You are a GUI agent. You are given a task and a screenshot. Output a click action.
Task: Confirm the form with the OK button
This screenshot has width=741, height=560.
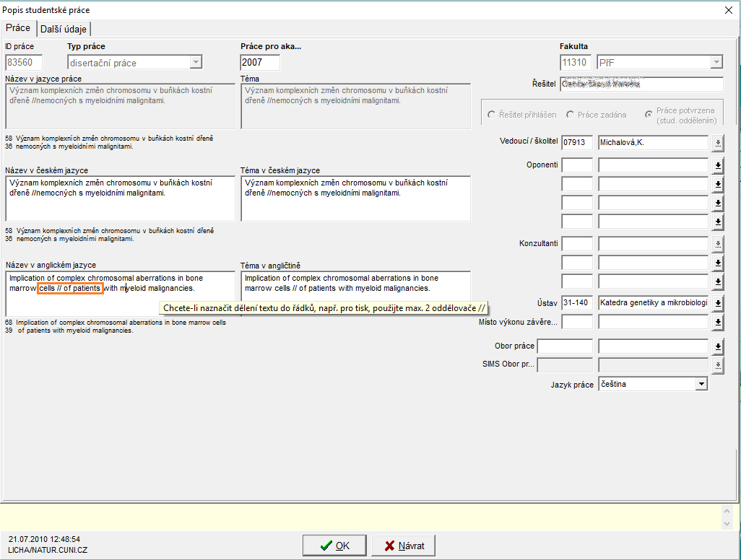tap(334, 546)
